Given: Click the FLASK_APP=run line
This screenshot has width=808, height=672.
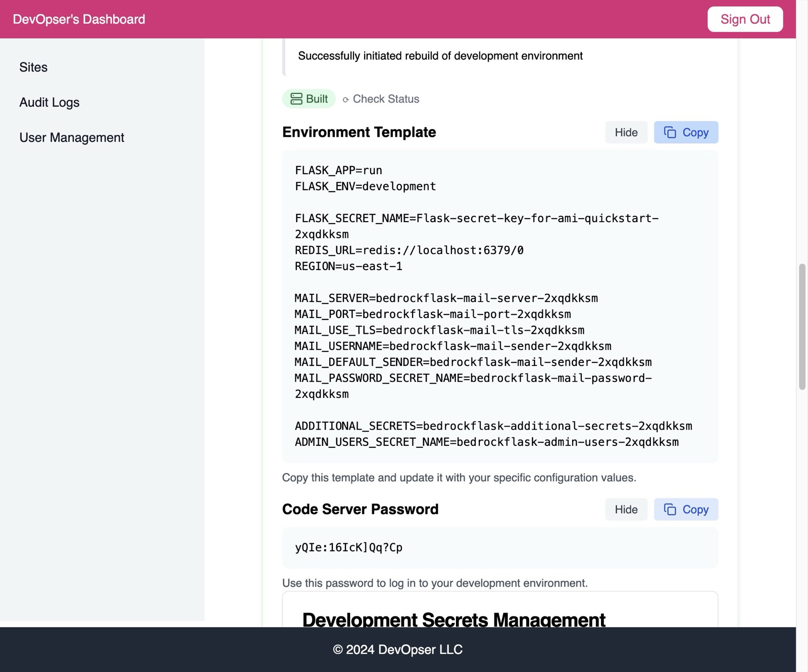Looking at the screenshot, I should (338, 170).
